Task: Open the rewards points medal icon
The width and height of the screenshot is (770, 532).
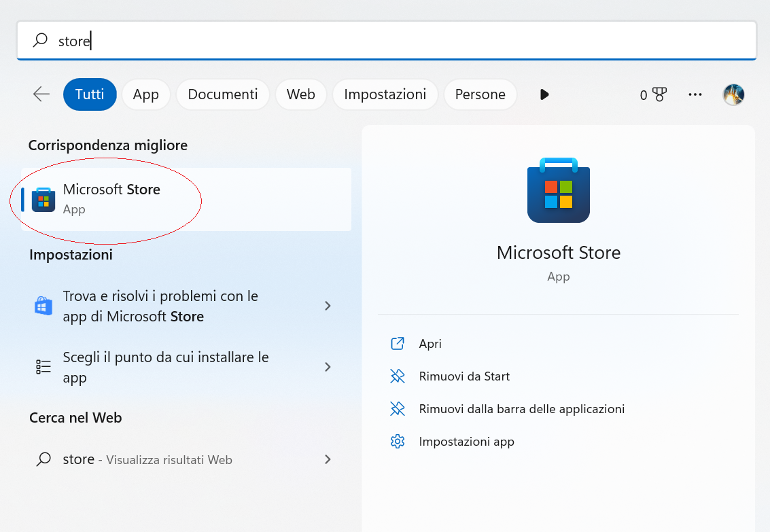Action: click(659, 94)
